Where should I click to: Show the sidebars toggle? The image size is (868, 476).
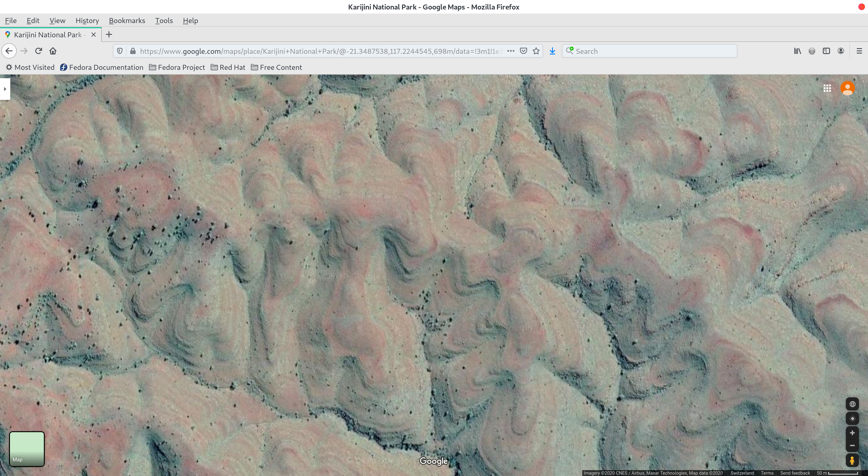[x=826, y=51]
